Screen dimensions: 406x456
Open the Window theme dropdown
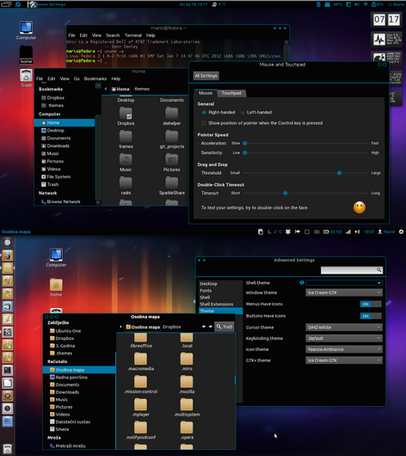(344, 293)
